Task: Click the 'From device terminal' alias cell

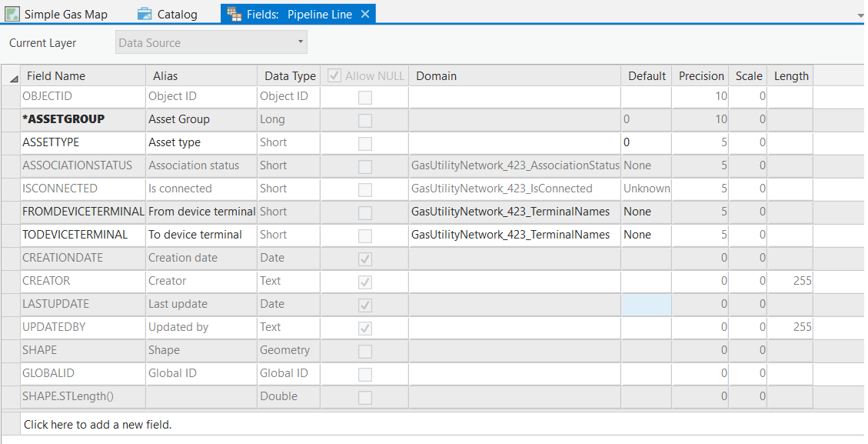Action: click(x=201, y=212)
